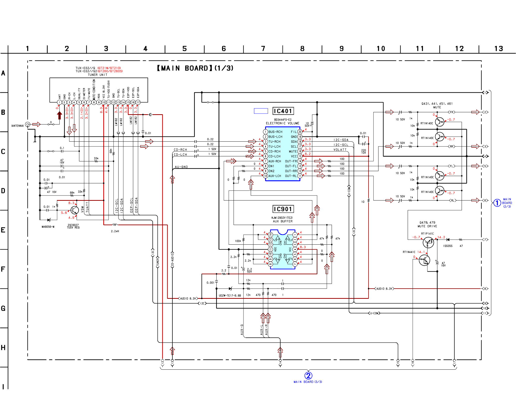Click the blue circled number 1 marker
The image size is (516, 420).
click(x=497, y=203)
